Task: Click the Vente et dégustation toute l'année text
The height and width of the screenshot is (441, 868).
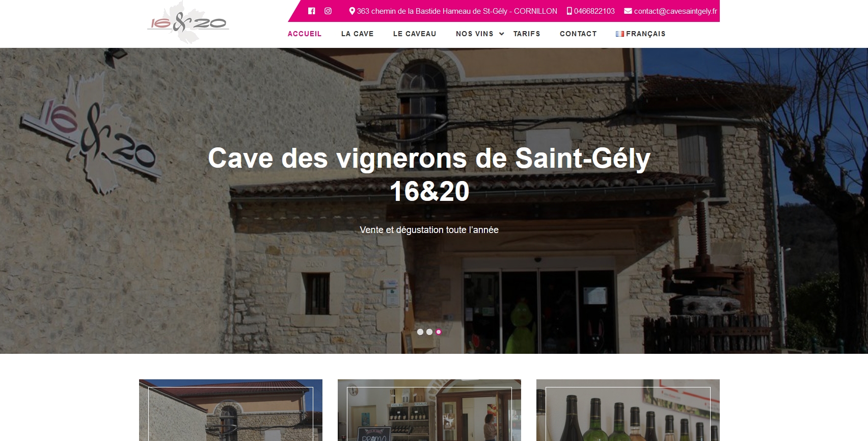Action: [429, 230]
